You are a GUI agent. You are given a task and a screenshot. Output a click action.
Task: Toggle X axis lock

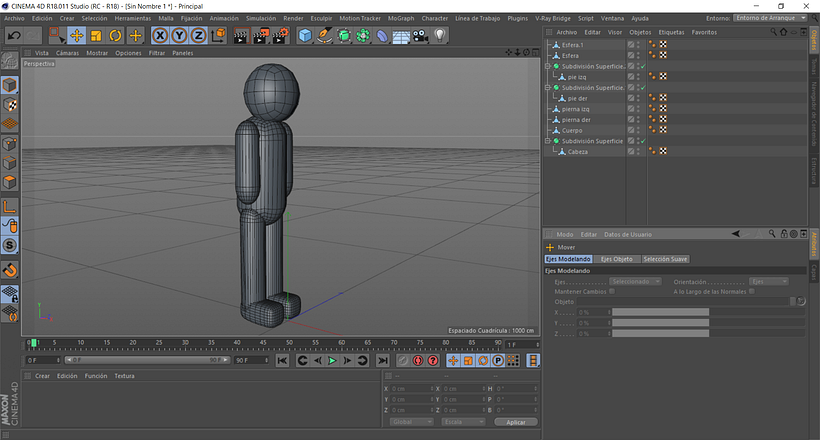point(160,36)
